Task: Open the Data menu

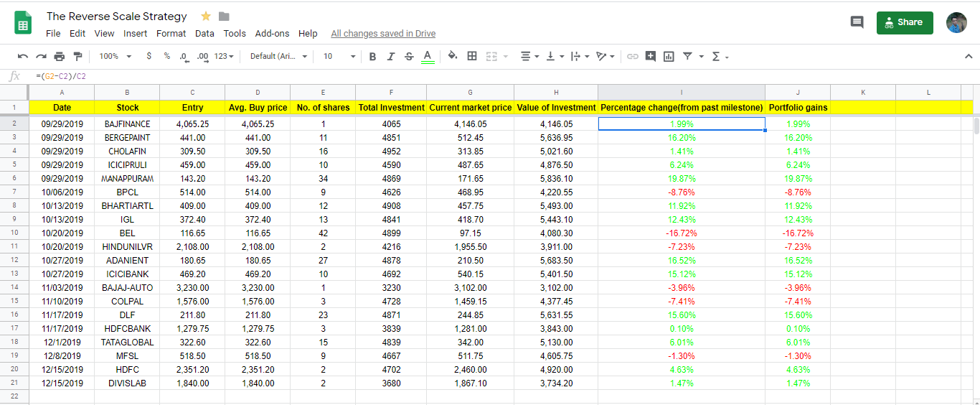Action: [x=204, y=33]
